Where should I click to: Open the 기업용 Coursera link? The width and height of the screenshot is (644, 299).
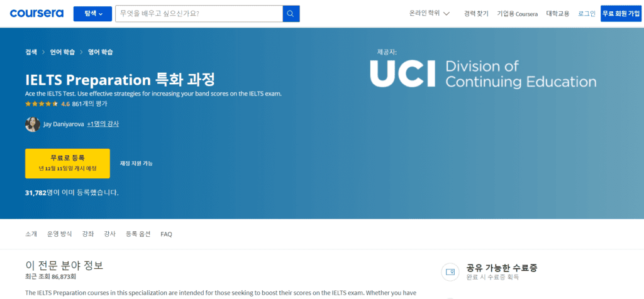517,14
